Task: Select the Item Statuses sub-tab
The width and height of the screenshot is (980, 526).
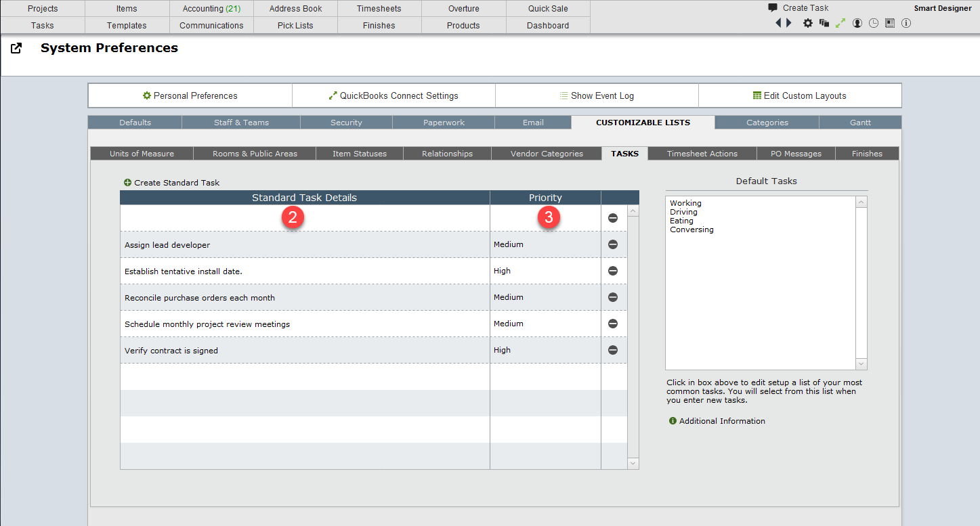Action: pos(360,154)
